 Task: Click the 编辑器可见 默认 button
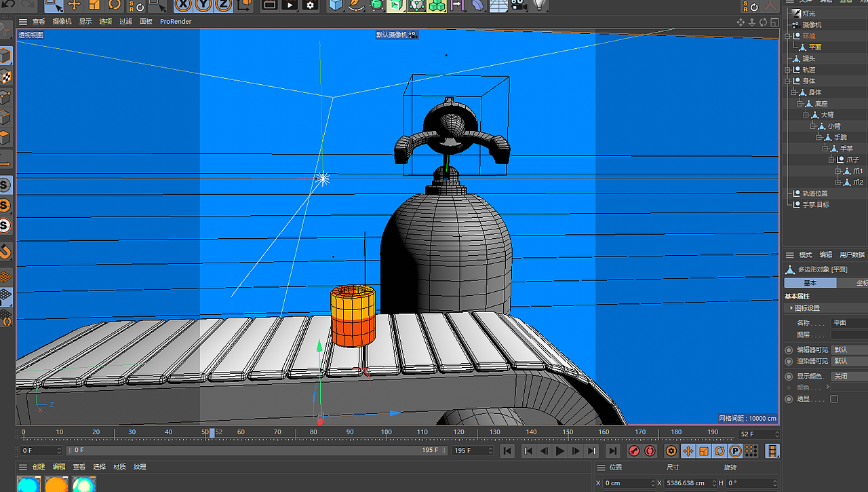pos(848,350)
